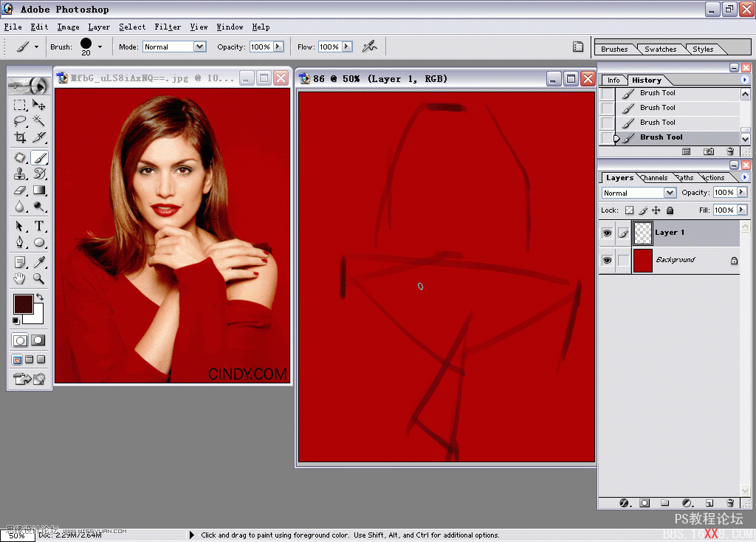Select the Healing Brush tool
The width and height of the screenshot is (756, 542).
(20, 158)
